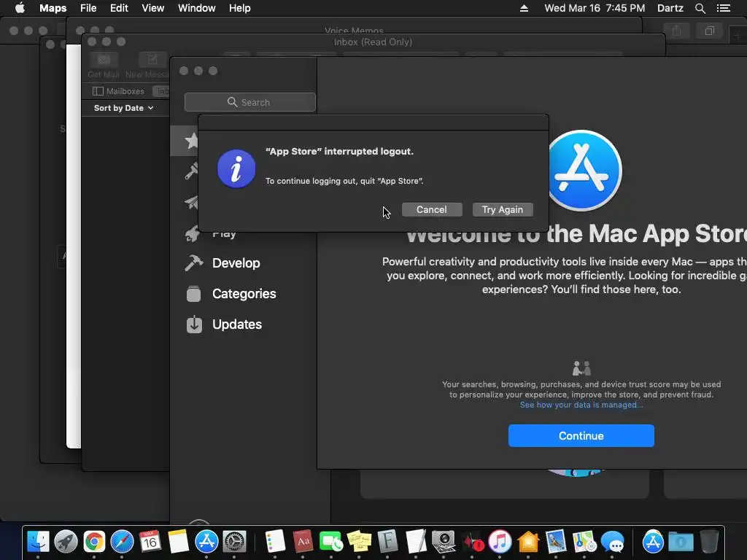Click the date and time in menu bar
Viewport: 747px width, 560px height.
[595, 8]
